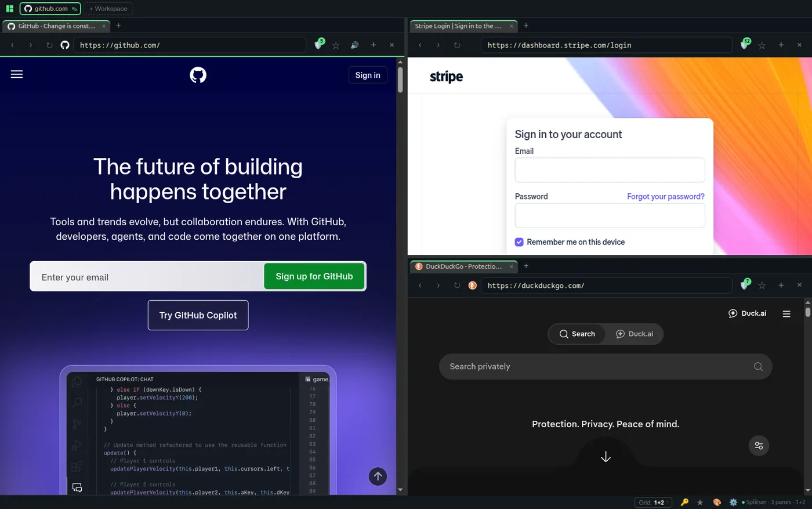Open Duck.ai link in DuckDuckGo header
Image resolution: width=812 pixels, height=509 pixels.
748,313
